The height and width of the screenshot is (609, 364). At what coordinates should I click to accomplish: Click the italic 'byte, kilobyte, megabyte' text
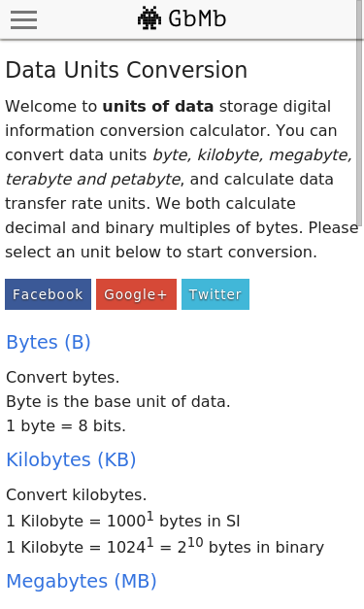coord(252,155)
